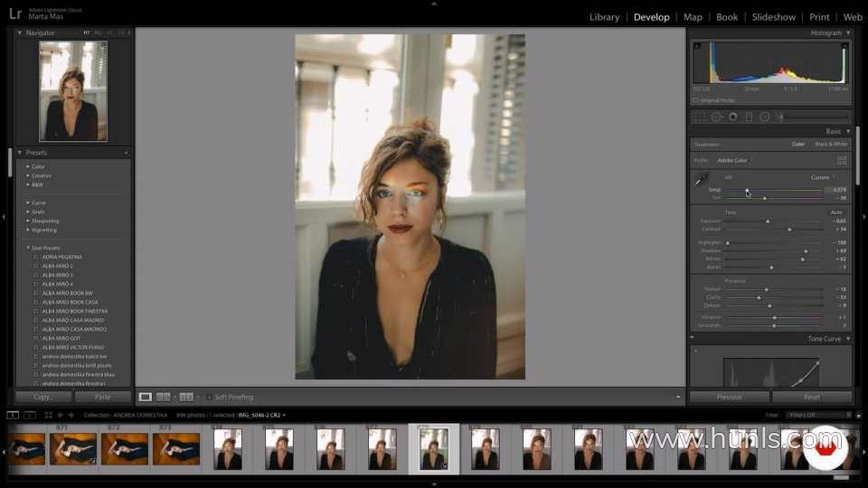Viewport: 868px width, 488px height.
Task: Click the Temp slider handle
Action: [747, 191]
